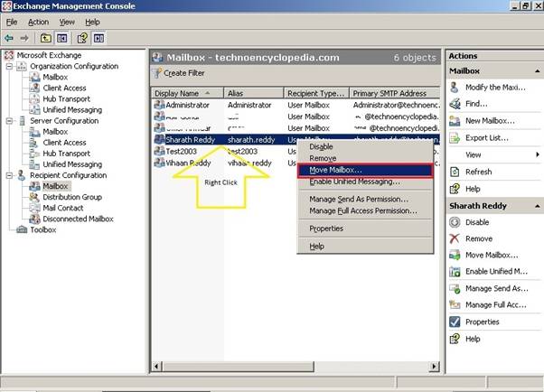
Task: Click the Back arrow toolbar icon
Action: (9, 38)
